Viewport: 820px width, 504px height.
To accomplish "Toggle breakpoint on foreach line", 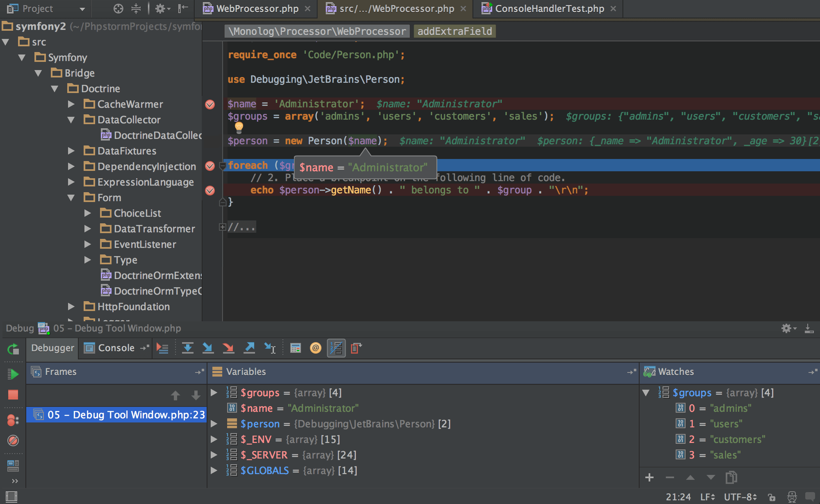I will (x=210, y=166).
